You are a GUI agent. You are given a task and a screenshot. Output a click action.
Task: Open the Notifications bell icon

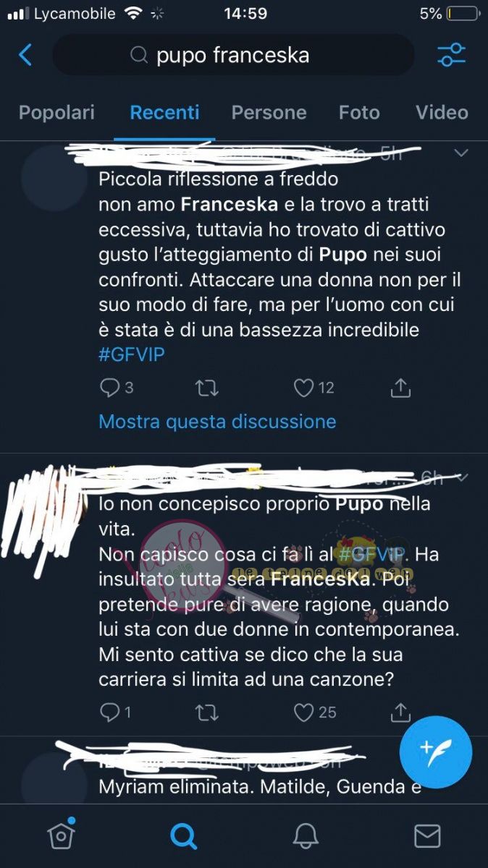pyautogui.click(x=306, y=836)
